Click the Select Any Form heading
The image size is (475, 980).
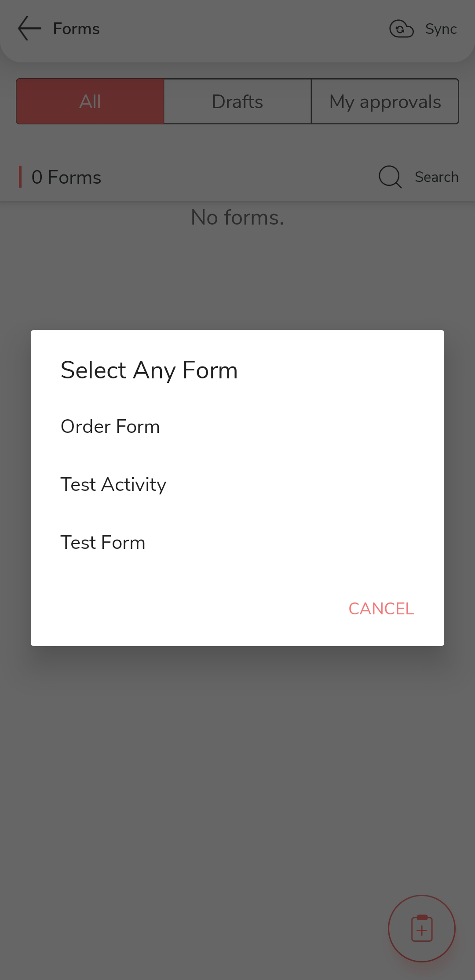tap(149, 370)
